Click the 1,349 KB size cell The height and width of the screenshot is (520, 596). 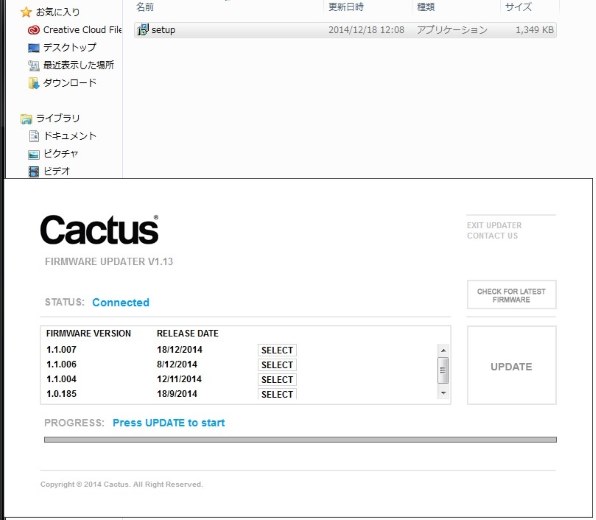534,30
